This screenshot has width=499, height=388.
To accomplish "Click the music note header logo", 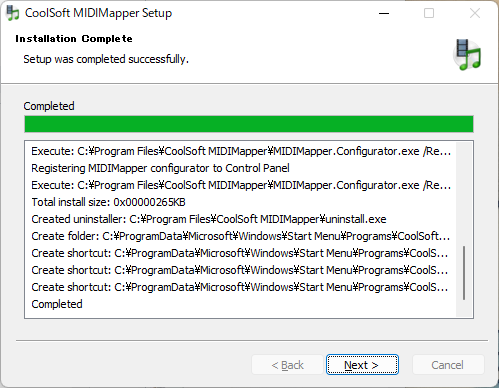I will click(x=468, y=54).
